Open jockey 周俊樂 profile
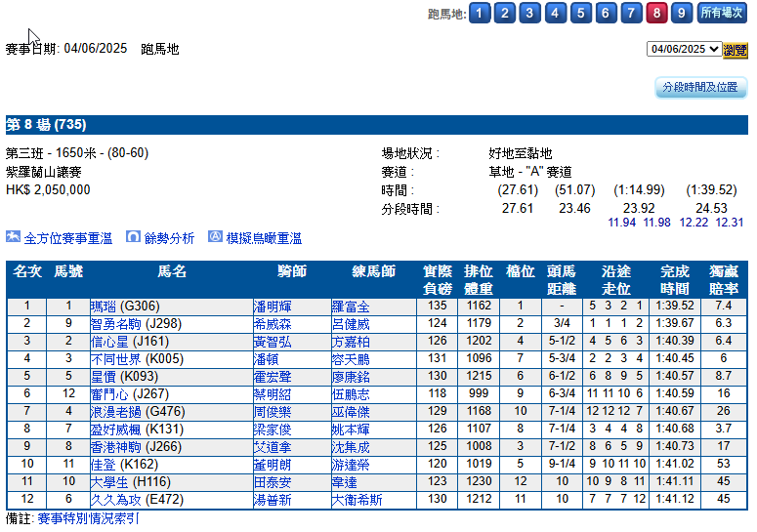 (x=273, y=411)
